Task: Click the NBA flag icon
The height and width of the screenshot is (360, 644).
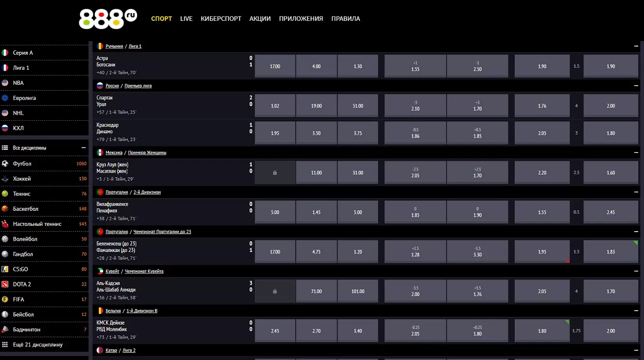Action: tap(5, 83)
